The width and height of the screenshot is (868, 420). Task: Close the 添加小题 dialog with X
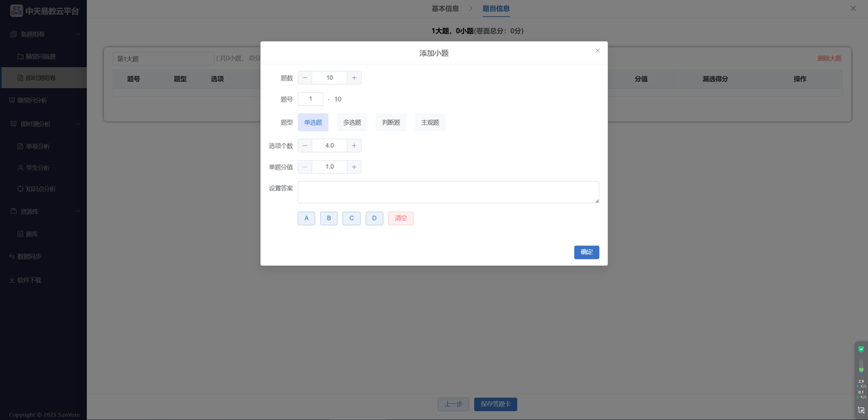(597, 51)
